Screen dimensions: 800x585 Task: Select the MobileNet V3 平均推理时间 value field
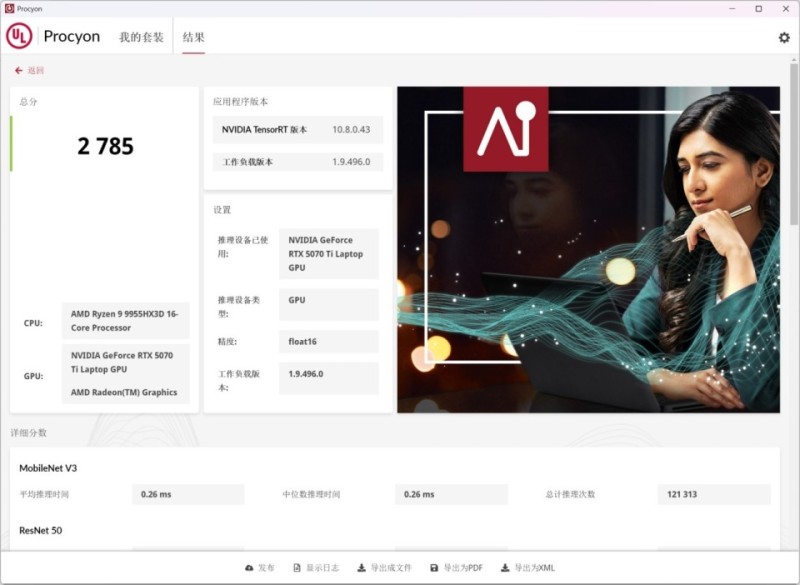pyautogui.click(x=190, y=494)
